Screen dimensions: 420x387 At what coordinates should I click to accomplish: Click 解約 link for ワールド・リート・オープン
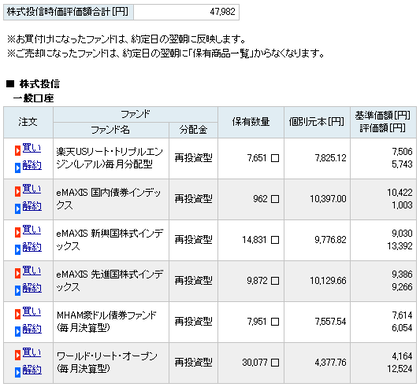(x=32, y=370)
